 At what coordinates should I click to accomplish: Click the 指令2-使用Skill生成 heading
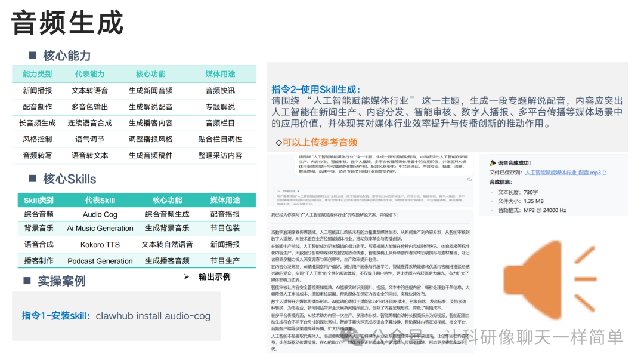click(x=315, y=89)
